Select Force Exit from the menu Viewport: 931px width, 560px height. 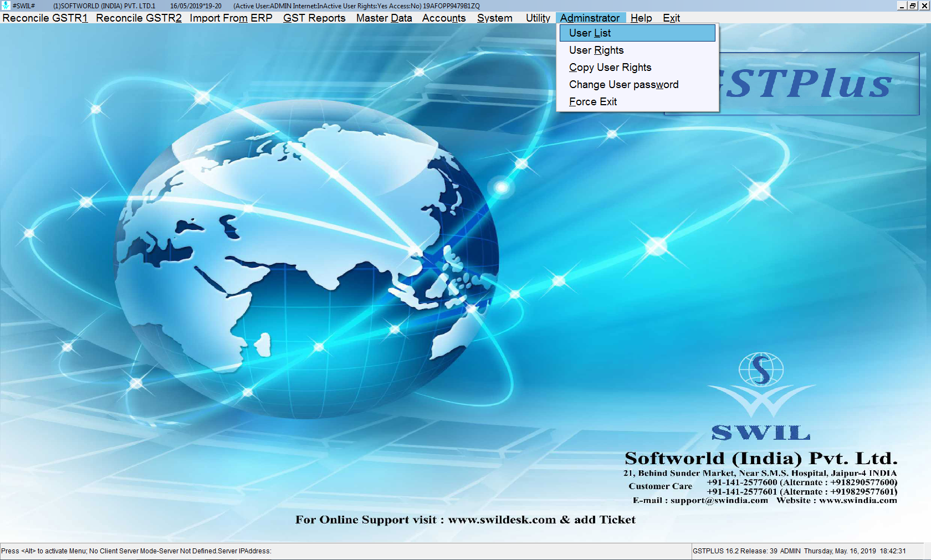point(637,102)
